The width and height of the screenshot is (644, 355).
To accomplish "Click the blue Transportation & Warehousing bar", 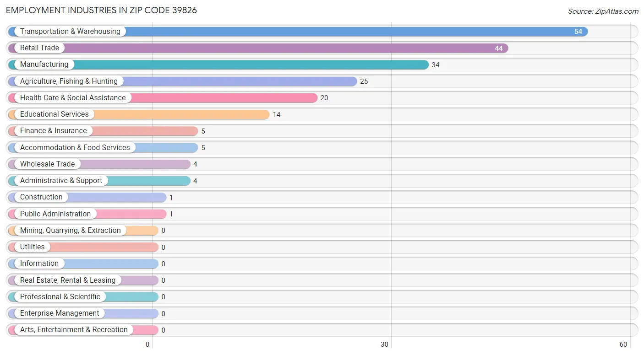I will (x=298, y=32).
